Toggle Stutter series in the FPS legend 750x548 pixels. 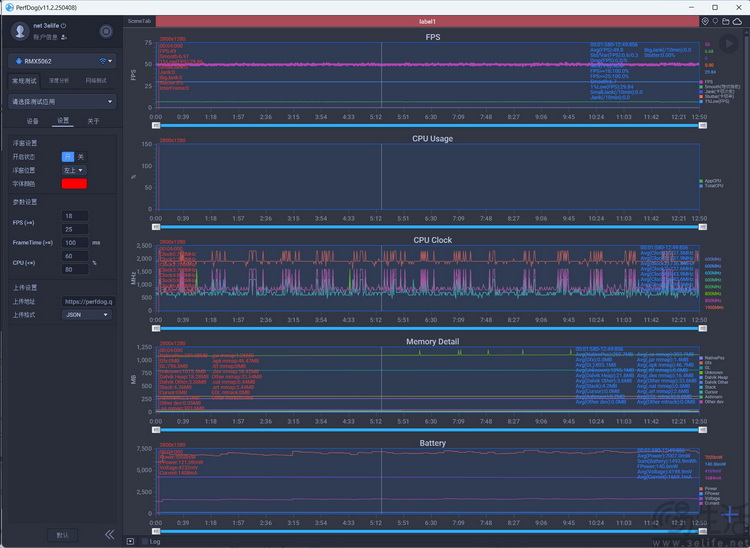(717, 96)
